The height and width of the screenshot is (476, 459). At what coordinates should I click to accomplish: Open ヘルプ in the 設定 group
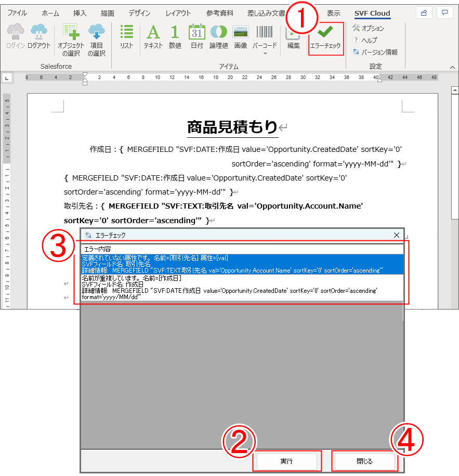[x=364, y=40]
